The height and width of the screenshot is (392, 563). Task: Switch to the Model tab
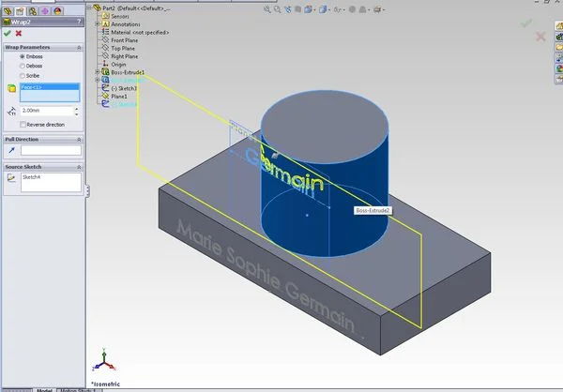pos(44,388)
